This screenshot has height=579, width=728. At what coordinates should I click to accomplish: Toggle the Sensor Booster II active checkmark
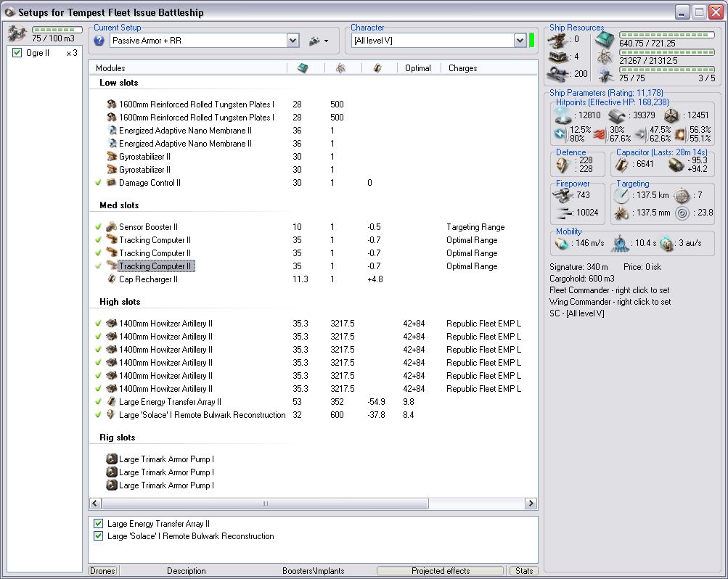tap(98, 227)
